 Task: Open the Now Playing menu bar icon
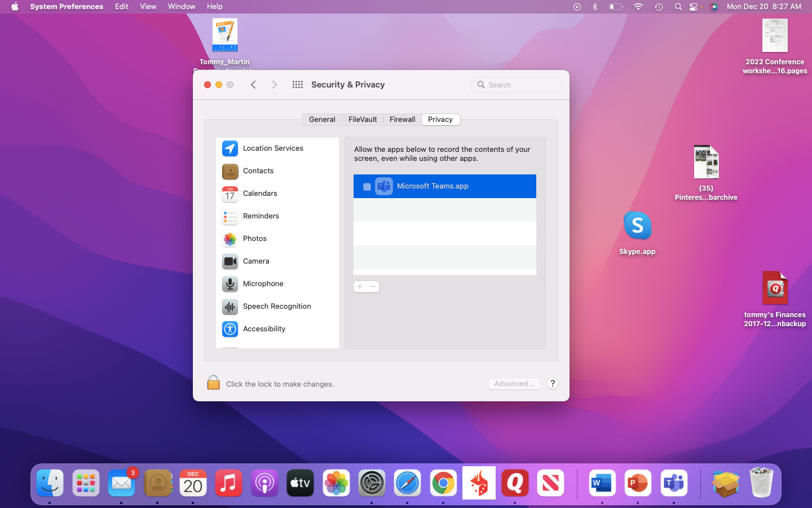click(577, 7)
